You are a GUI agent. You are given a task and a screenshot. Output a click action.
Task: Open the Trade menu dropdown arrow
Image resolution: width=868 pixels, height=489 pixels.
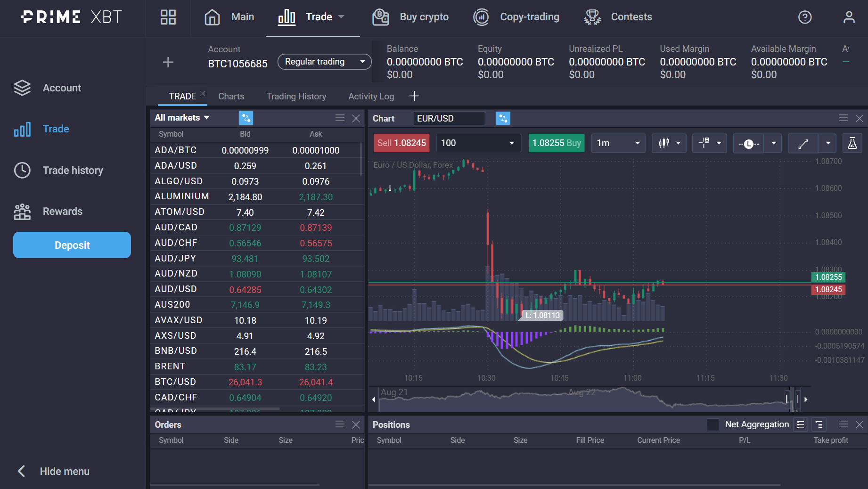tap(342, 17)
